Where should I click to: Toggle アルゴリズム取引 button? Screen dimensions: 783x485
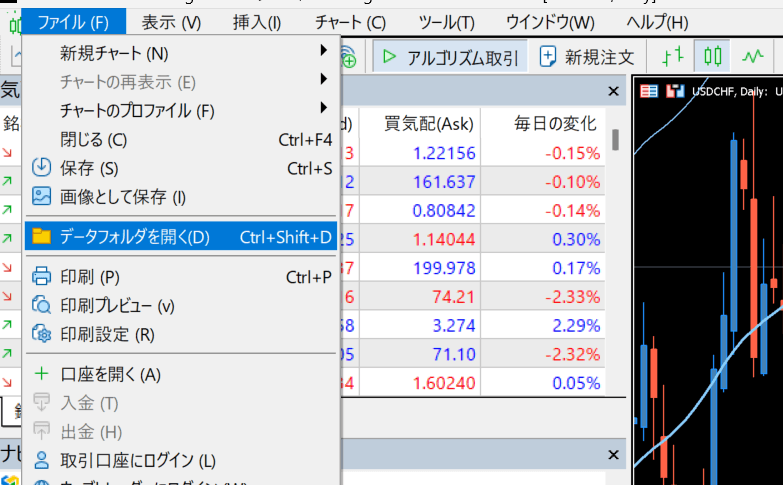[x=450, y=57]
